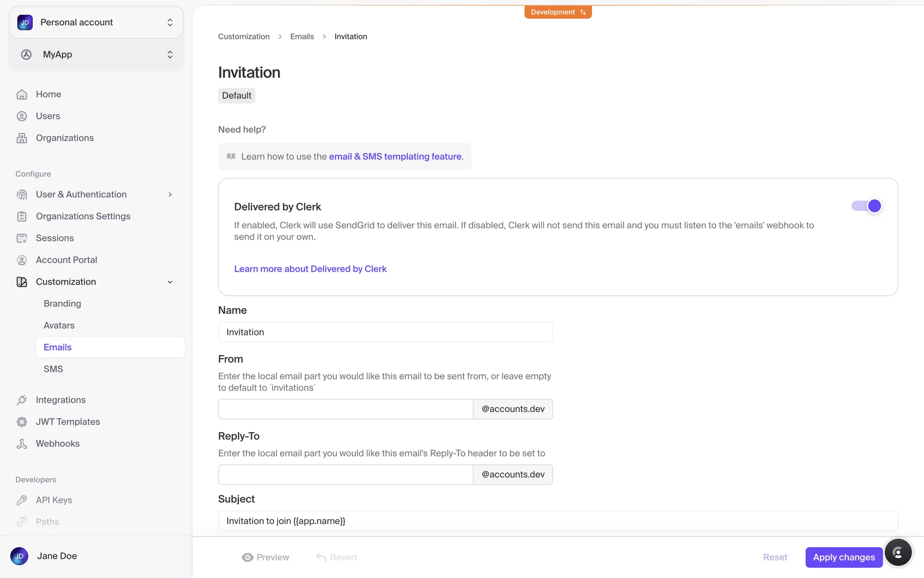Viewport: 924px width, 578px height.
Task: Click the Webhooks icon in sidebar
Action: tap(22, 444)
